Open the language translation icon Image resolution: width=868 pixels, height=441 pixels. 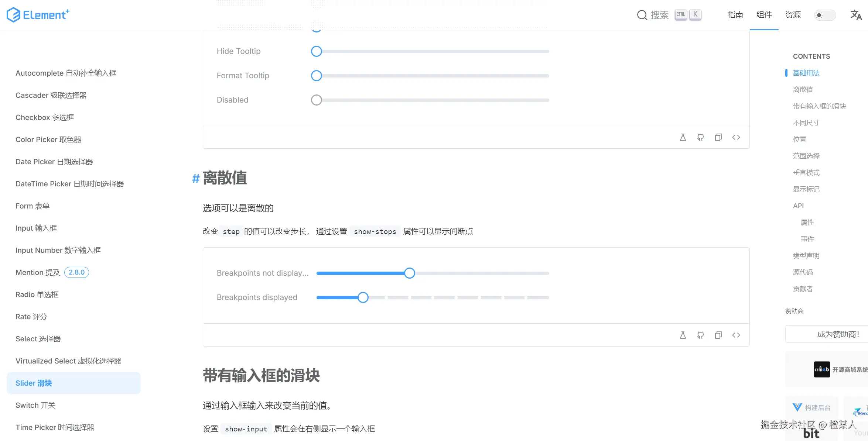856,15
